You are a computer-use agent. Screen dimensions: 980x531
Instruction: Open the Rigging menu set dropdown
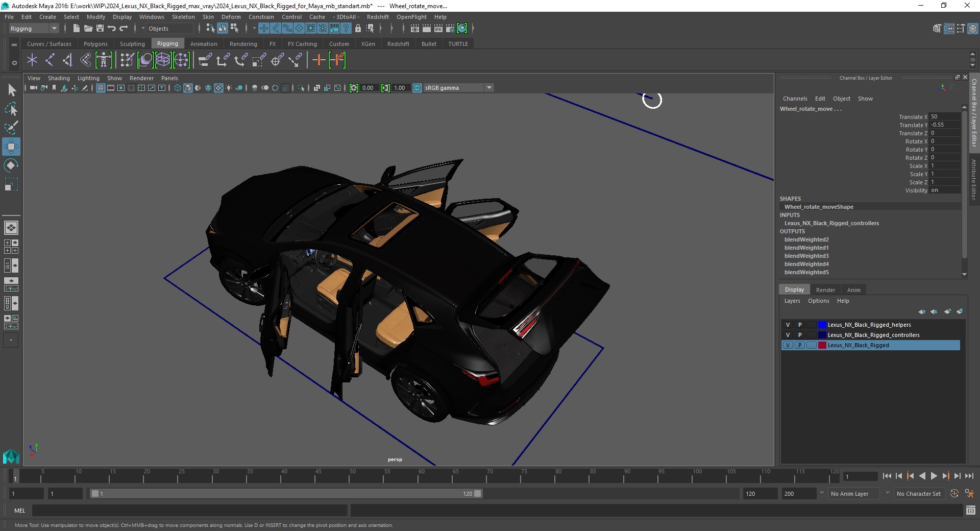pos(34,29)
